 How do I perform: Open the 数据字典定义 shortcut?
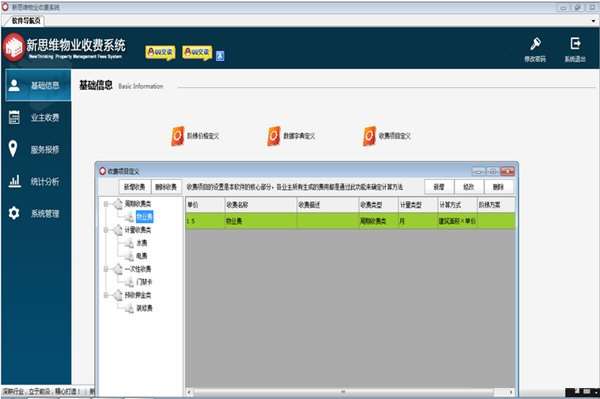[x=292, y=136]
